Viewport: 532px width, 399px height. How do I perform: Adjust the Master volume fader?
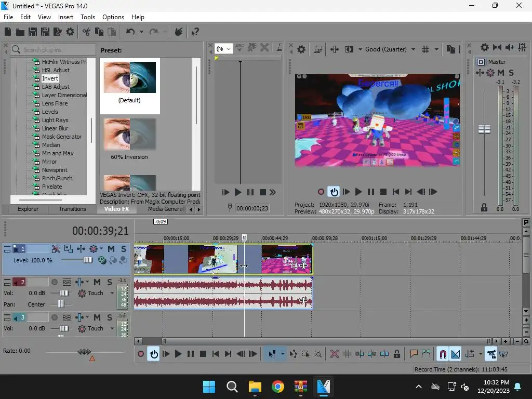[x=484, y=129]
